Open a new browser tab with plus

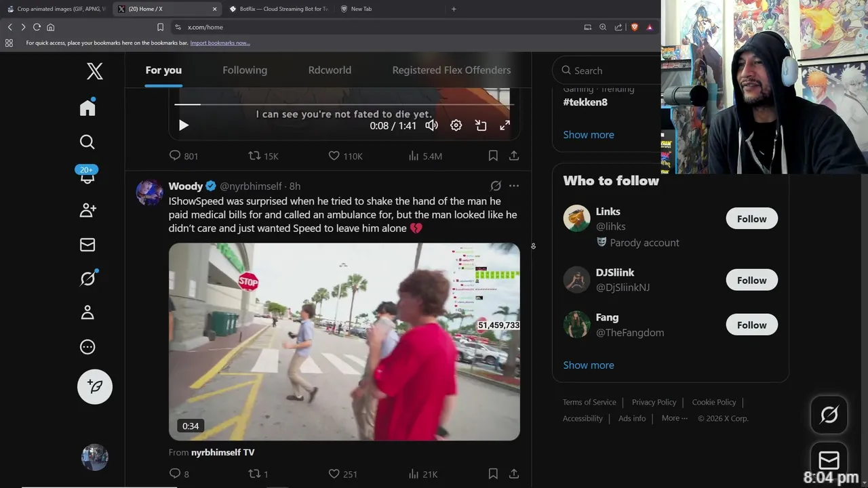[454, 9]
